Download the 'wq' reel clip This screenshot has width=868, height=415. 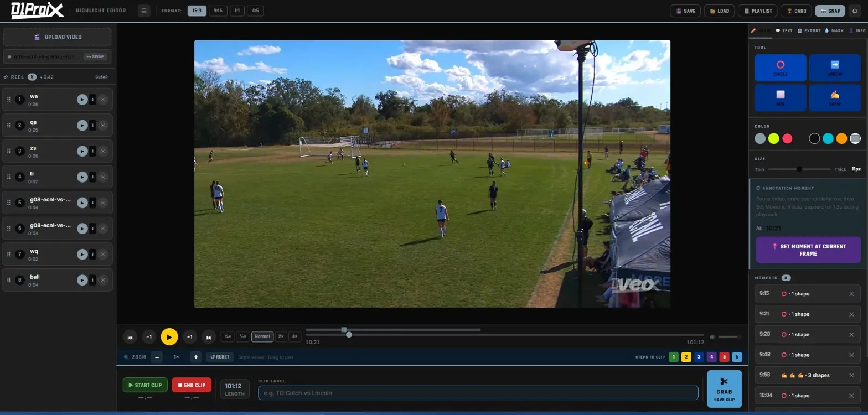92,255
